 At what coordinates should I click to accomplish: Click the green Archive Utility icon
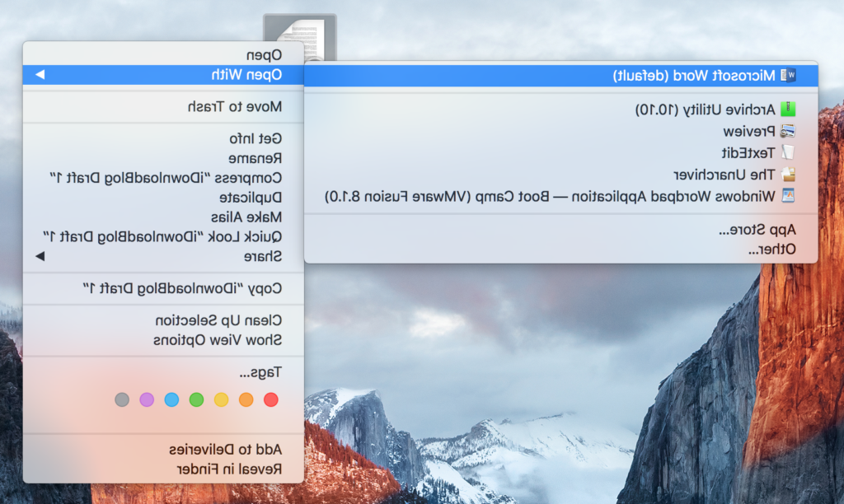[x=789, y=109]
